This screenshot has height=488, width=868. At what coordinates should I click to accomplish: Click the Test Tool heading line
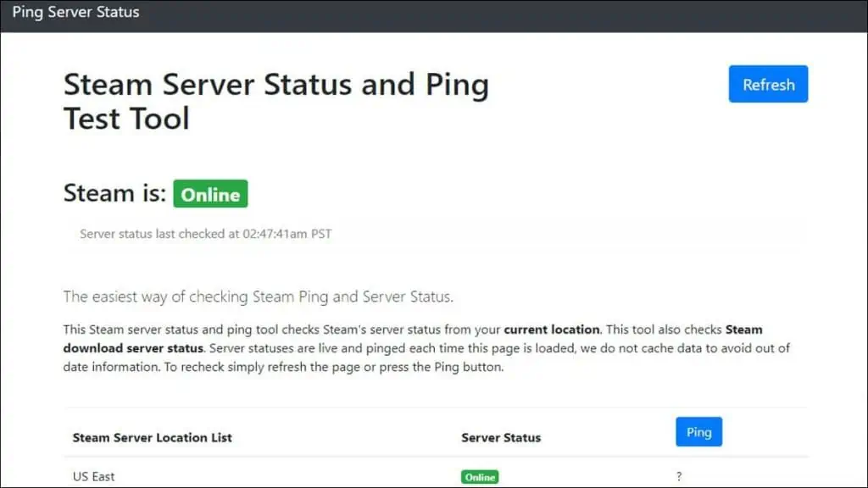pos(126,119)
